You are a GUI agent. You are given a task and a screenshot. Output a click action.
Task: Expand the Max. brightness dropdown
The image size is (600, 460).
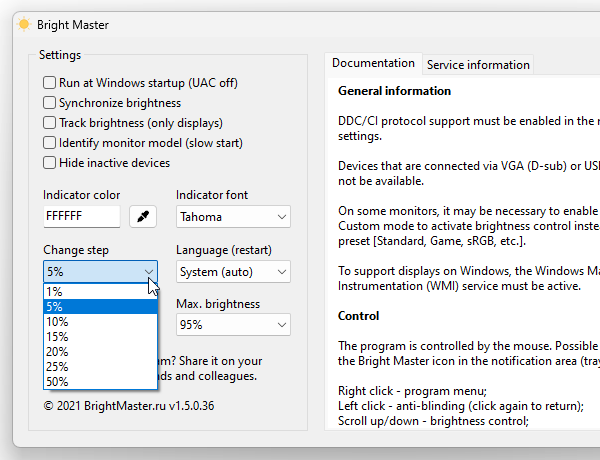(x=233, y=325)
